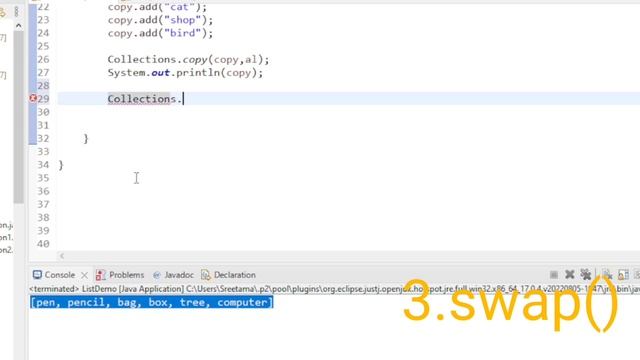Switch to the Console tab

coord(60,275)
